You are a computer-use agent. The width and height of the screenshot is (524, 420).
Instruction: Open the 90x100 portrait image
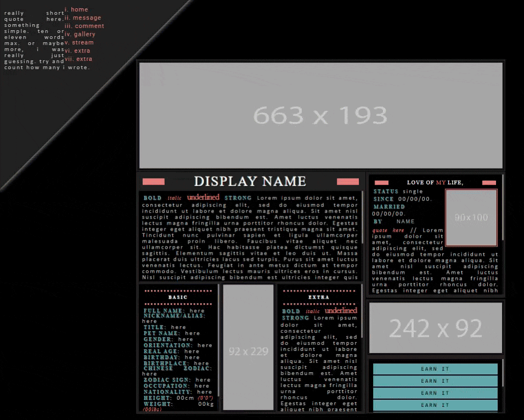[471, 217]
